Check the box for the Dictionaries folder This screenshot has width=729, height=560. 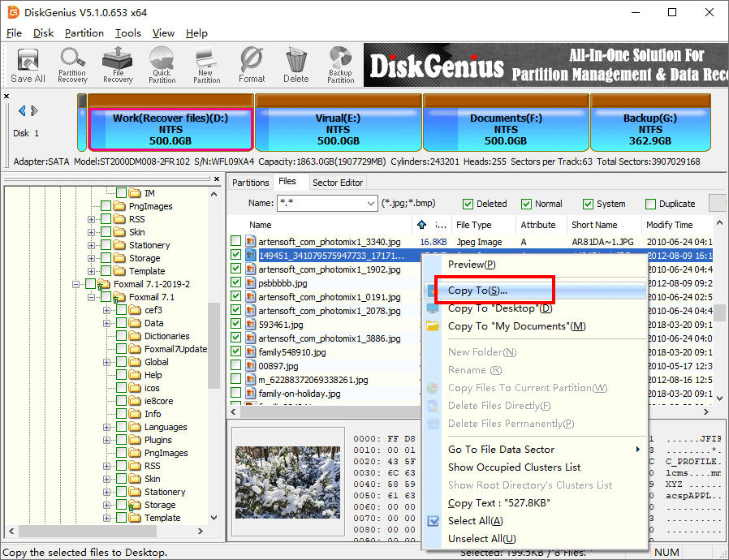pos(121,335)
